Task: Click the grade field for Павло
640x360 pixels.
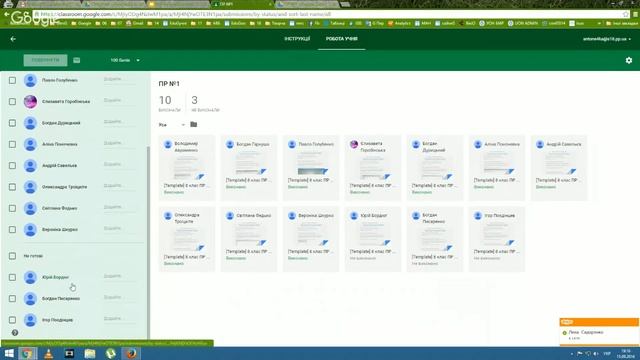Action: point(119,79)
